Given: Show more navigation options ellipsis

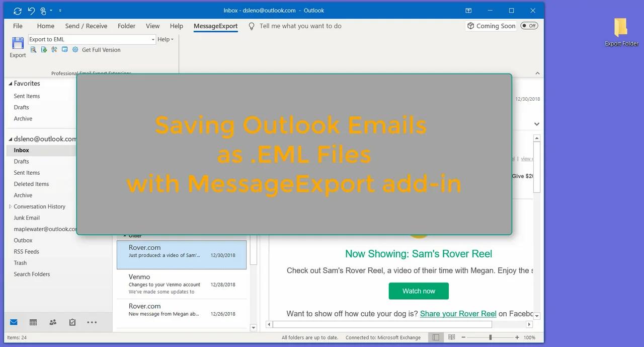Looking at the screenshot, I should [x=92, y=322].
